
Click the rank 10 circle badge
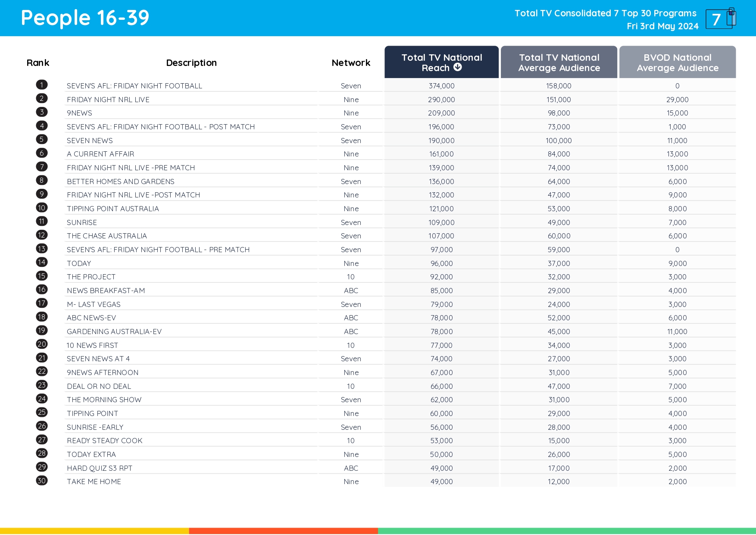(41, 207)
